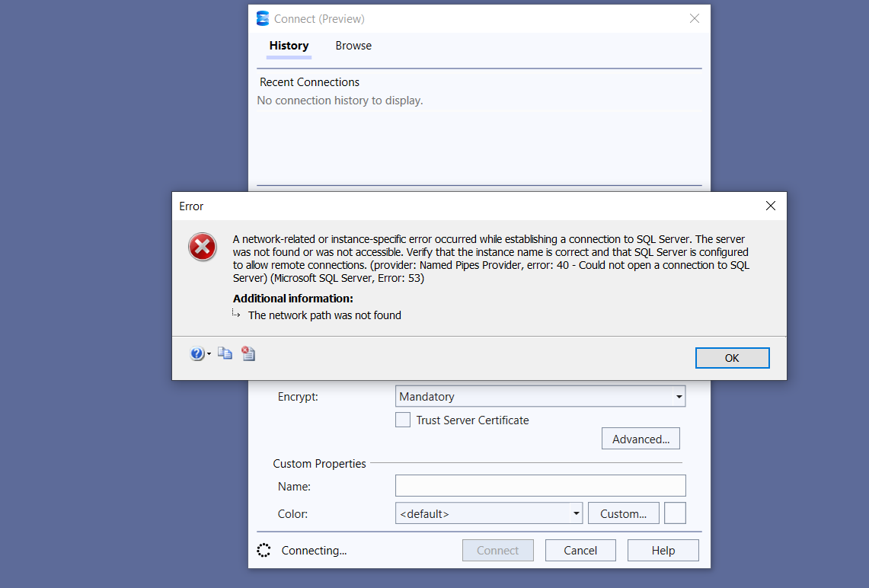
Task: Click the save error report icon
Action: click(x=248, y=353)
